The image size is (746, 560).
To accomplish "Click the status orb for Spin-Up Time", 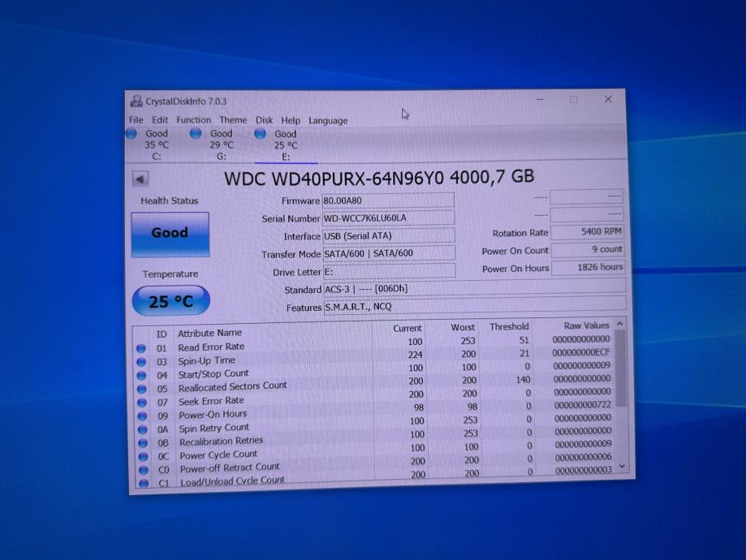I will [x=141, y=362].
